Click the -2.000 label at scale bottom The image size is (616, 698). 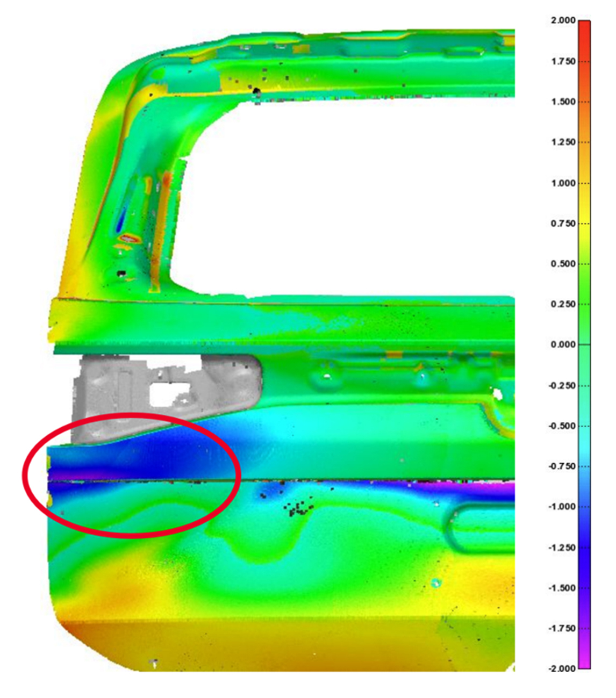562,668
